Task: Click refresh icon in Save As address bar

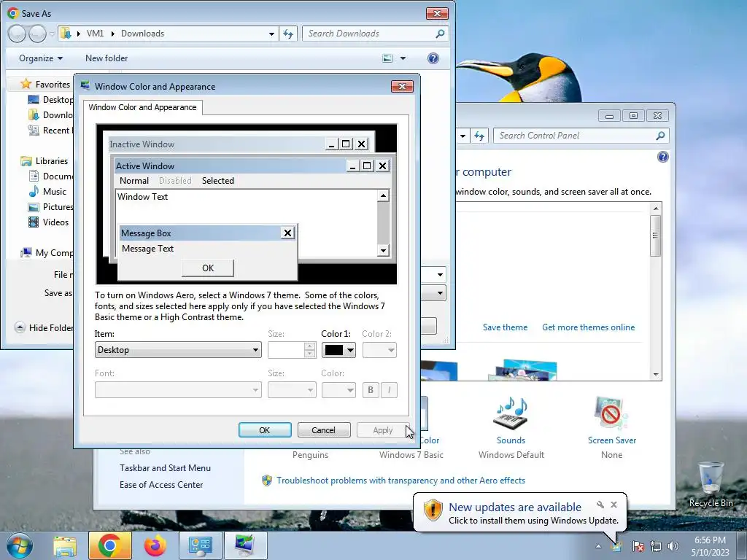Action: tap(288, 34)
